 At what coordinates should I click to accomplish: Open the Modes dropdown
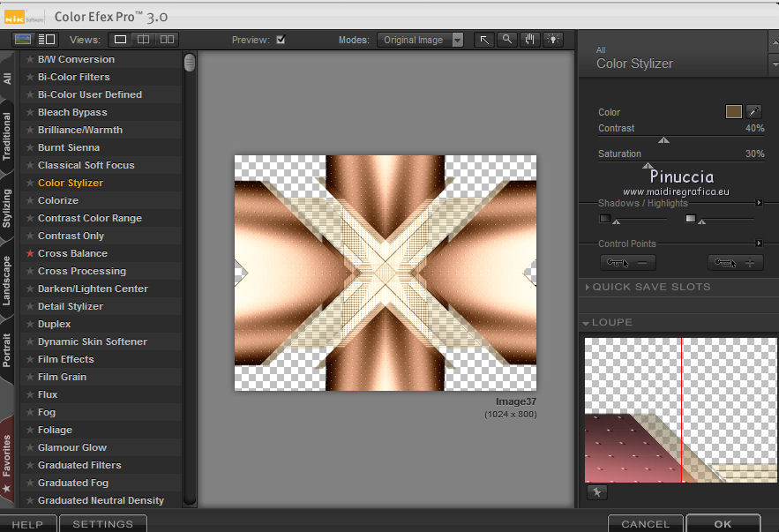coord(421,40)
